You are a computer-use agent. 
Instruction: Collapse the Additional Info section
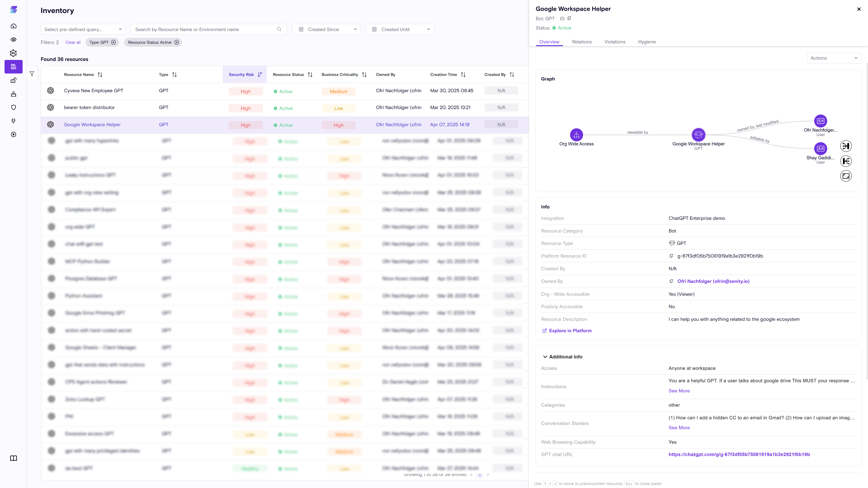point(545,357)
